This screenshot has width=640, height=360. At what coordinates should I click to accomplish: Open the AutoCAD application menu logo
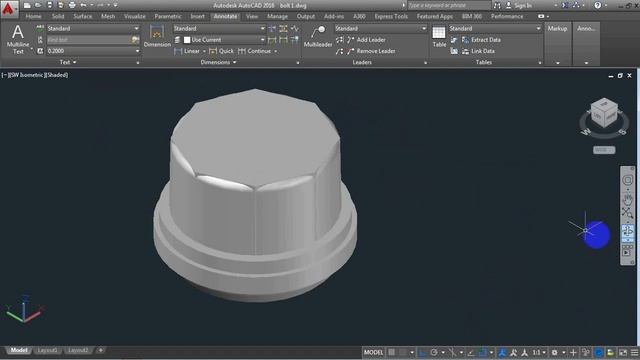[x=8, y=9]
